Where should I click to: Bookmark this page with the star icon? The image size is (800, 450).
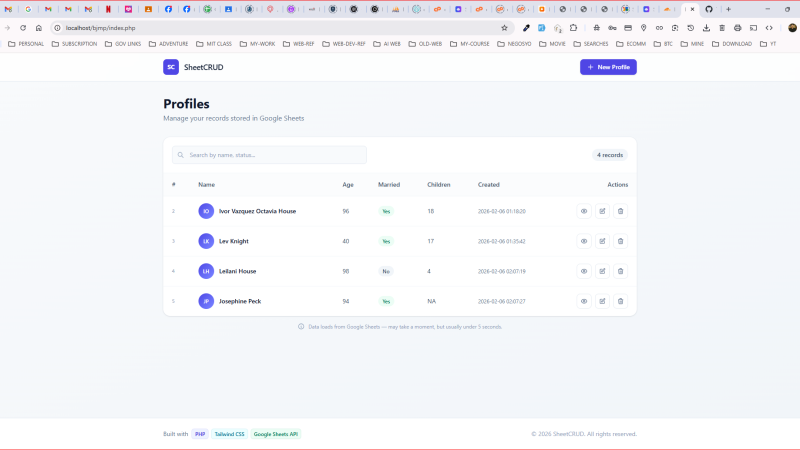(504, 28)
